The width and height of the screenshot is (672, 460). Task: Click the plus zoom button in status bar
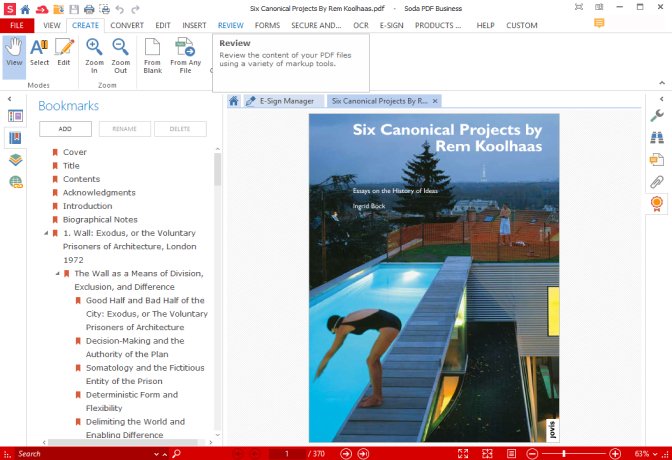[615, 454]
